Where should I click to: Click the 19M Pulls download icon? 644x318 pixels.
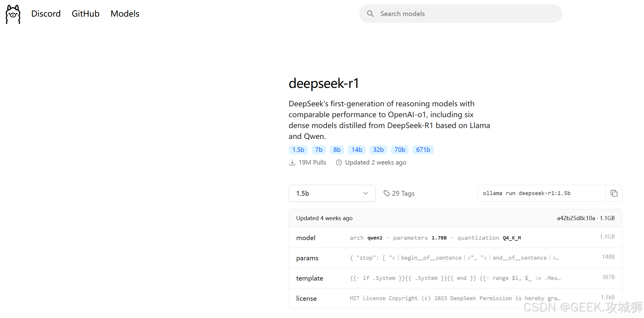292,162
